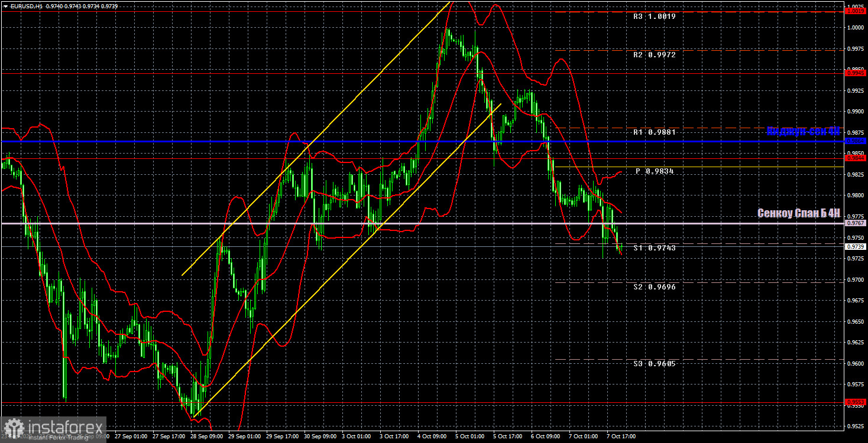This screenshot has height=443, width=868.
Task: Select the EURUSD,H1 chart title text
Action: pyautogui.click(x=27, y=5)
